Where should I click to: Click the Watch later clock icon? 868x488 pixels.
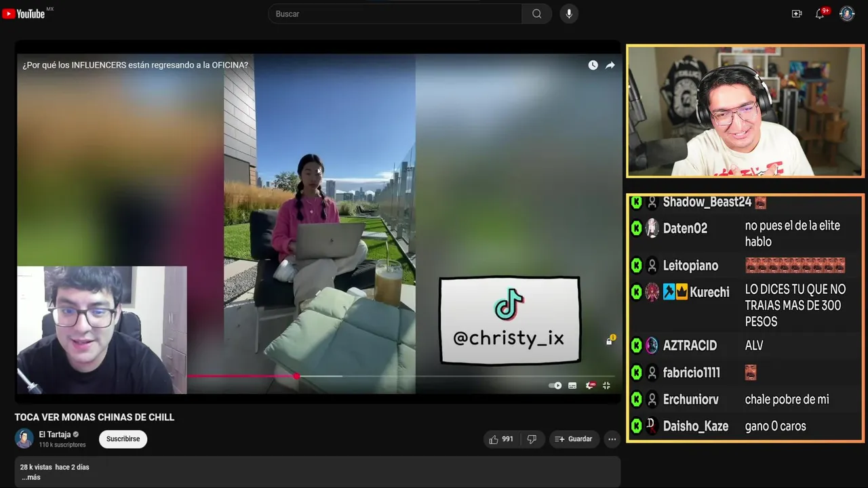[x=593, y=65]
